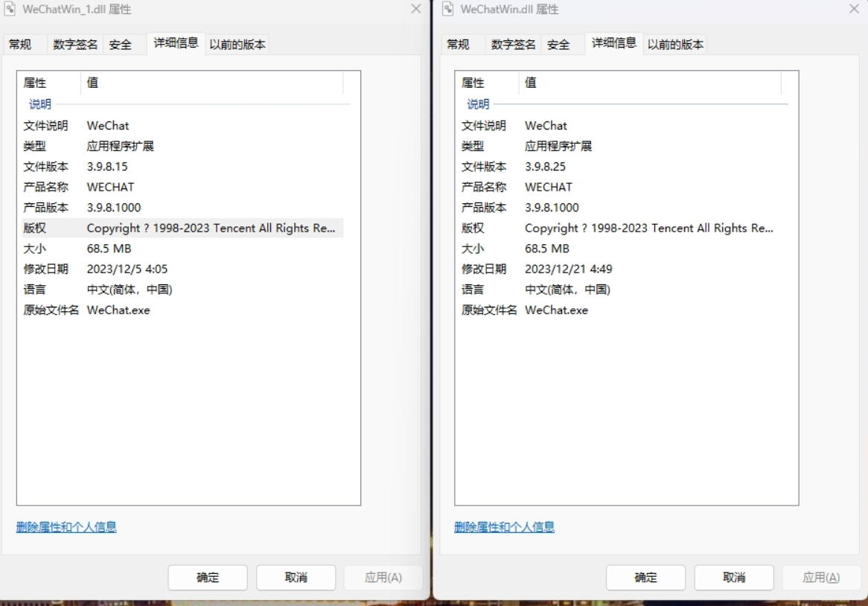Select 类型 row in WeChatWin_1.dll window
This screenshot has height=606, width=868.
pos(182,146)
